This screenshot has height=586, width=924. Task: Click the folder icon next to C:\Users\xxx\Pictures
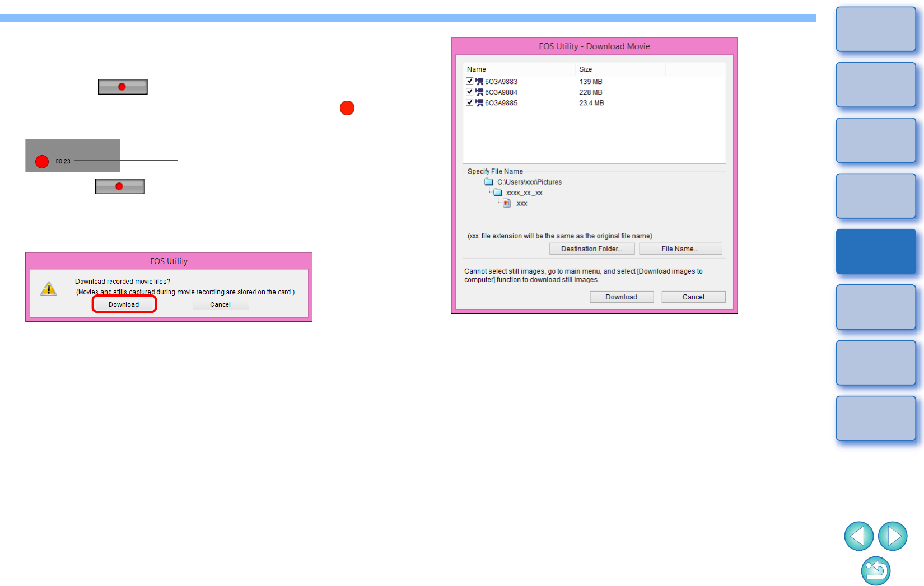489,182
